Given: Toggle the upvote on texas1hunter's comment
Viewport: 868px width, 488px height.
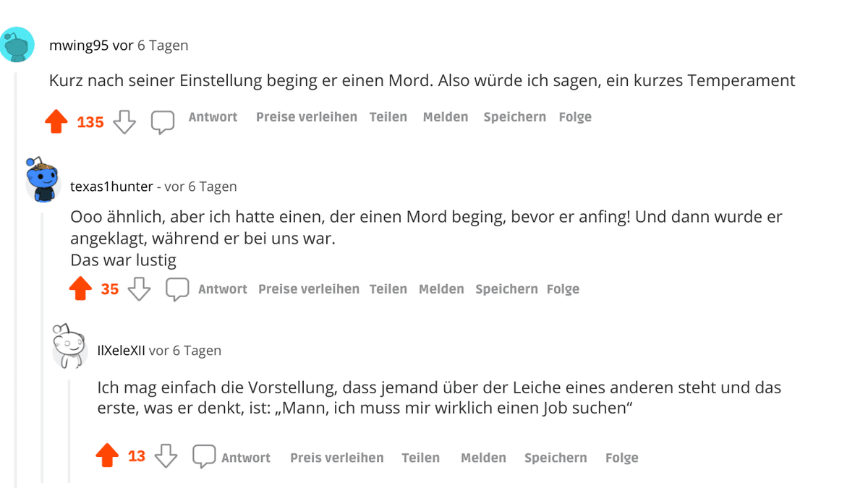Looking at the screenshot, I should [82, 287].
